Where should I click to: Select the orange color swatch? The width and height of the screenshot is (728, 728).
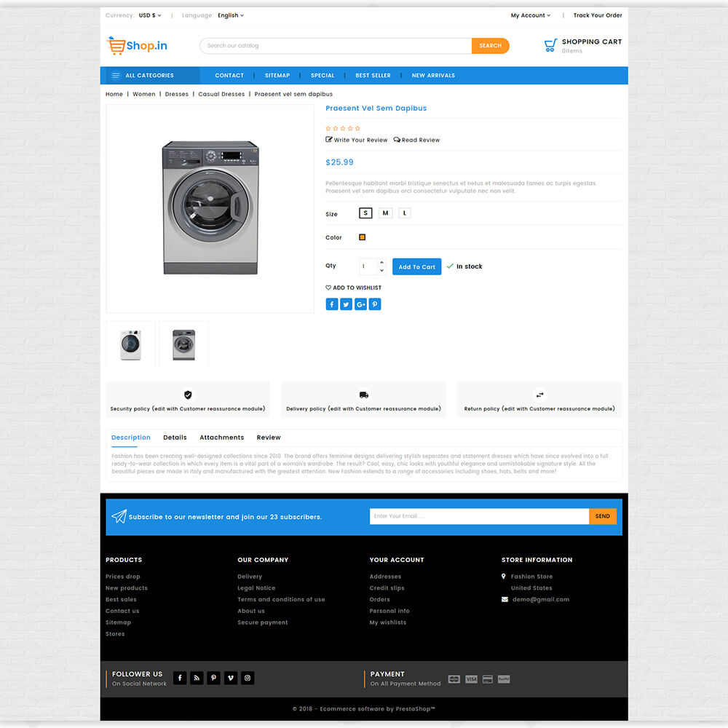point(363,237)
